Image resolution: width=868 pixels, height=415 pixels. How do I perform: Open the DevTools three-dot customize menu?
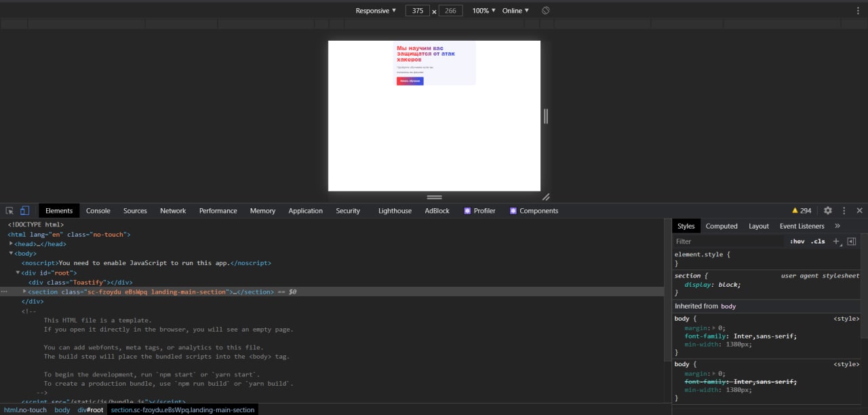tap(844, 211)
